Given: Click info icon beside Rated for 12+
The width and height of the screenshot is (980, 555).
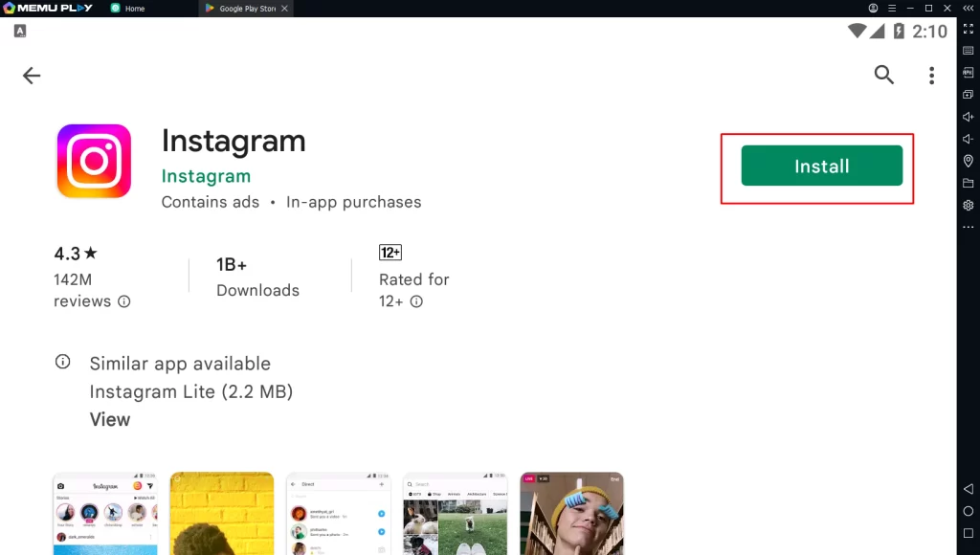Looking at the screenshot, I should pyautogui.click(x=416, y=301).
